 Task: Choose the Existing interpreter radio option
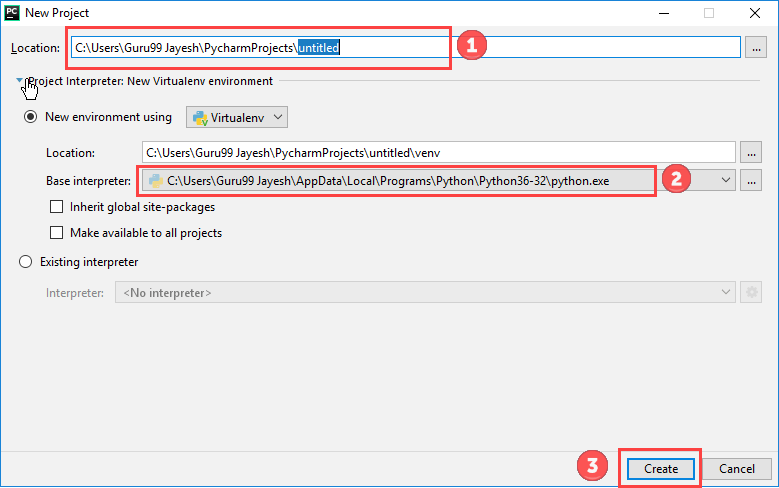pos(26,262)
